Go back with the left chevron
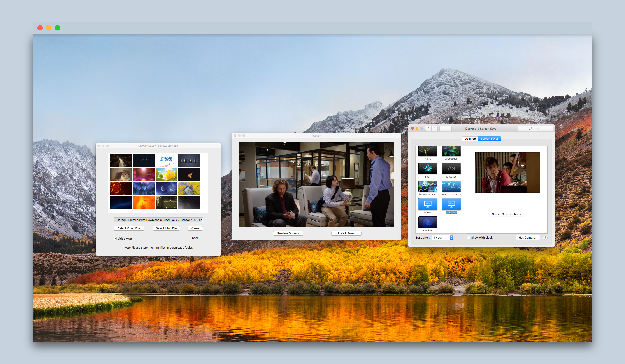Image resolution: width=625 pixels, height=364 pixels. [428, 128]
